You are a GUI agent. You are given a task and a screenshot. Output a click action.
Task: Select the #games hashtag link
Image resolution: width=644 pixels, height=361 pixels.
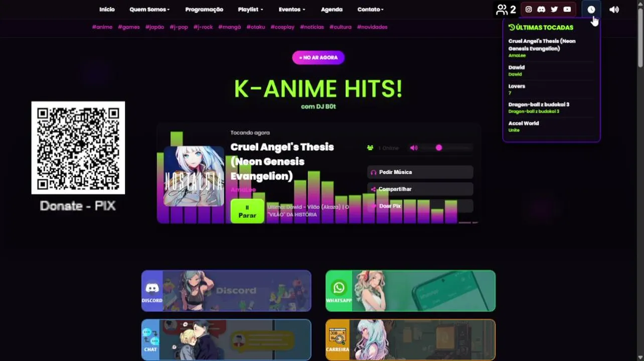coord(129,27)
